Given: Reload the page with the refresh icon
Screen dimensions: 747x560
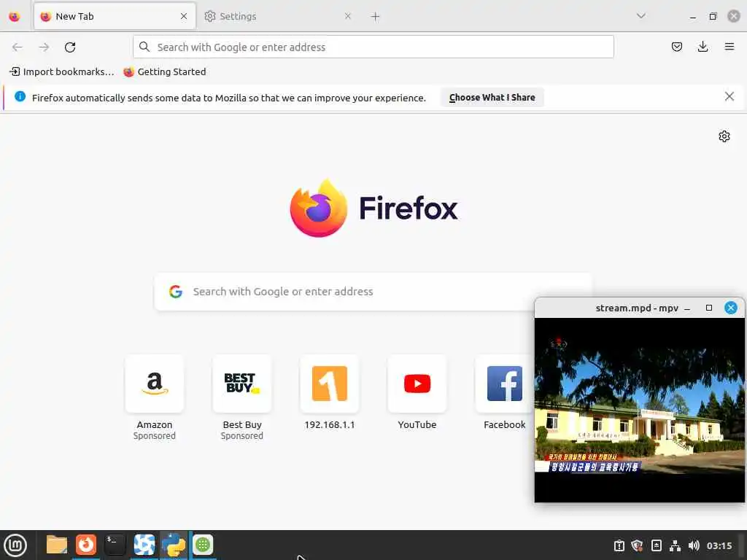Looking at the screenshot, I should tap(70, 47).
